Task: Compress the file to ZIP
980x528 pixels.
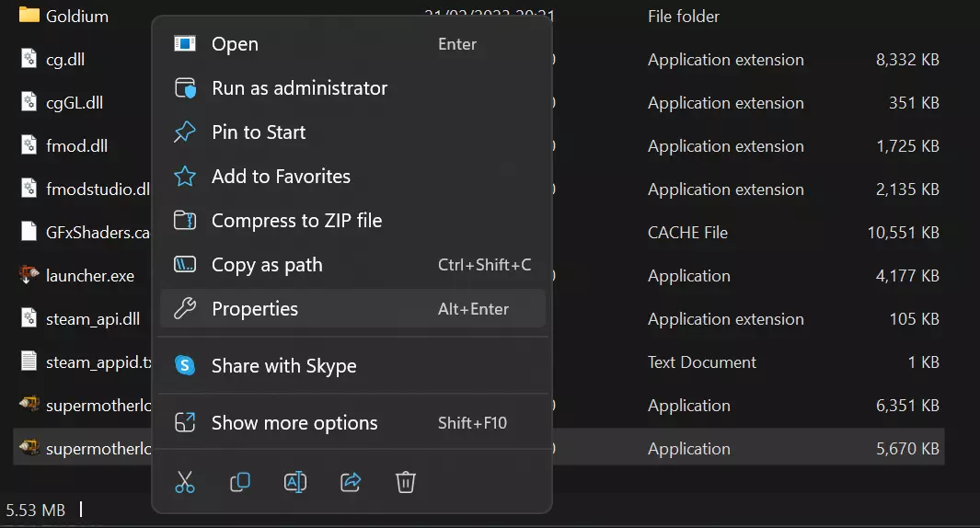Action: pos(296,221)
